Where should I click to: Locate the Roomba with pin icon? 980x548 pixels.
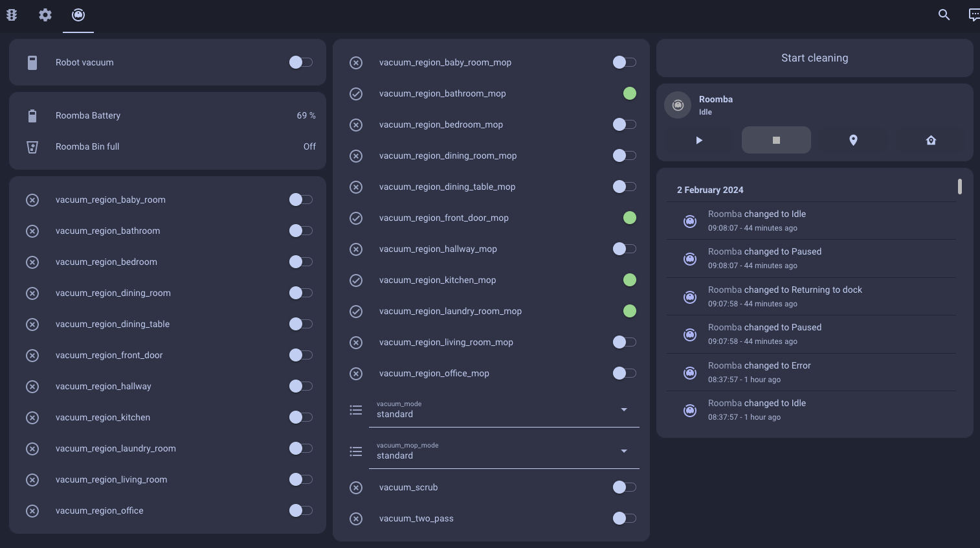pyautogui.click(x=853, y=140)
